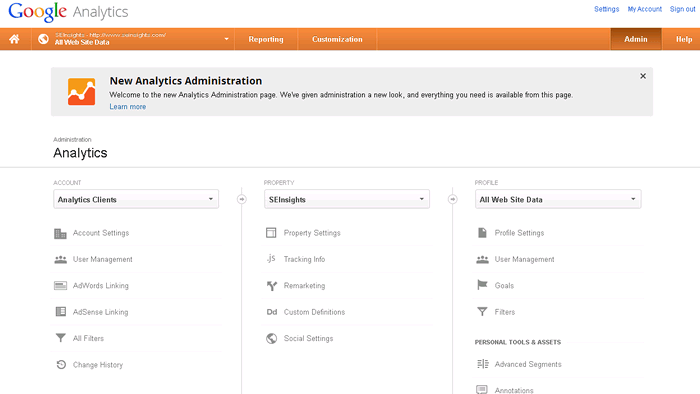Open the Help tab
The image size is (700, 394).
683,39
